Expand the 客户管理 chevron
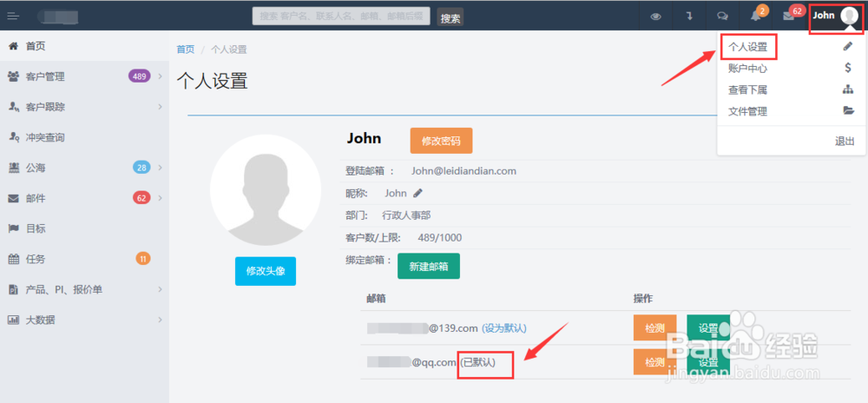 (x=160, y=76)
